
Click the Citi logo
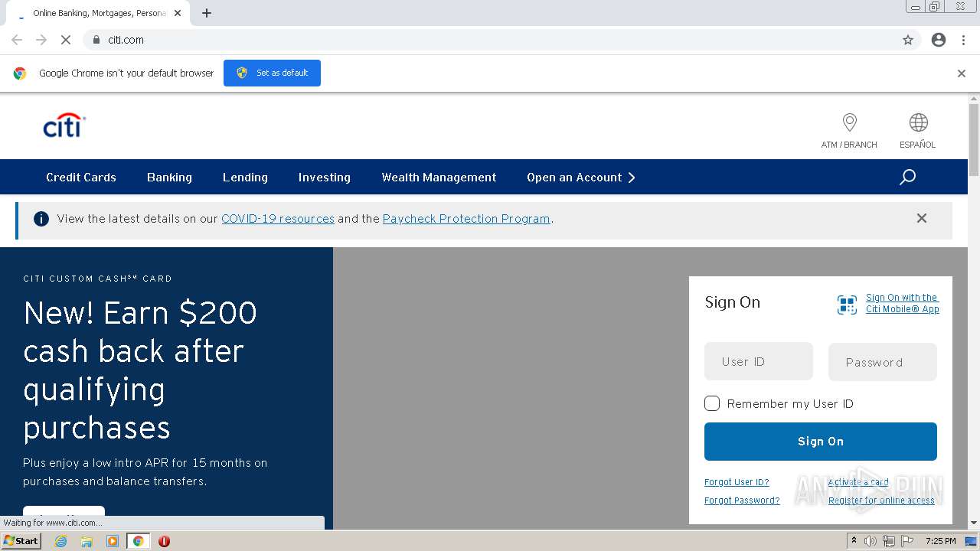tap(64, 126)
